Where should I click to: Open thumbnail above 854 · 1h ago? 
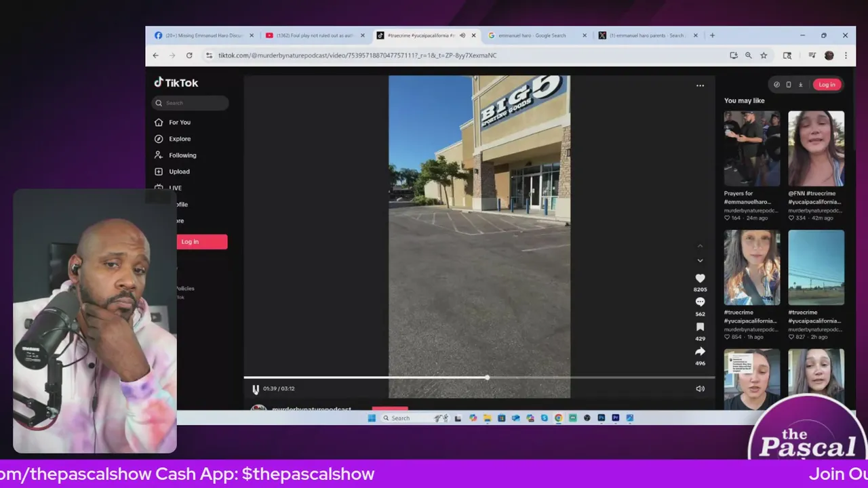click(752, 268)
